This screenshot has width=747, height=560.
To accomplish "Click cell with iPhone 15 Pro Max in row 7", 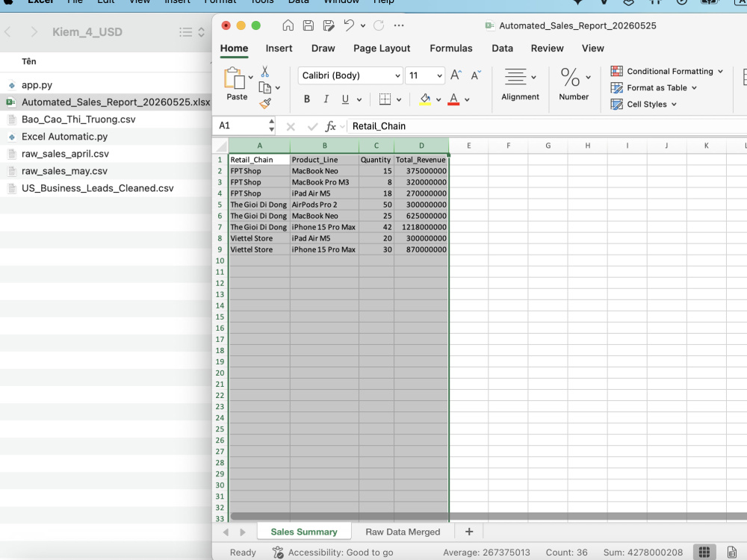I will coord(324,227).
